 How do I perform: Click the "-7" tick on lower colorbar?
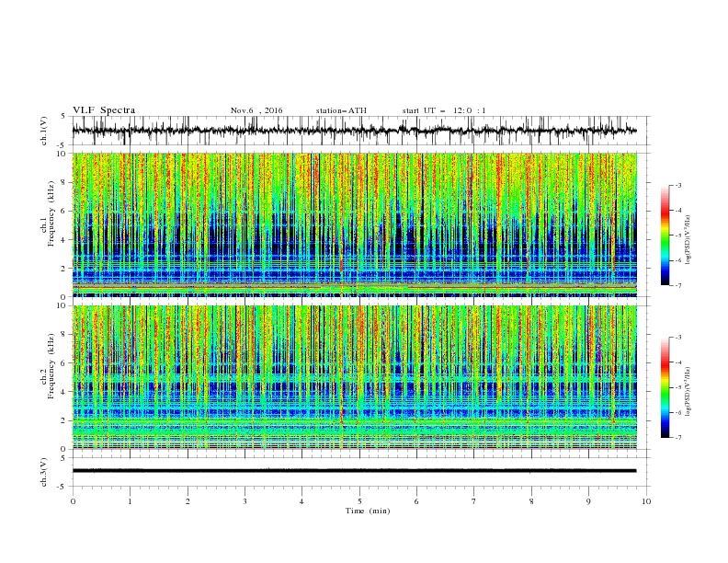point(677,438)
